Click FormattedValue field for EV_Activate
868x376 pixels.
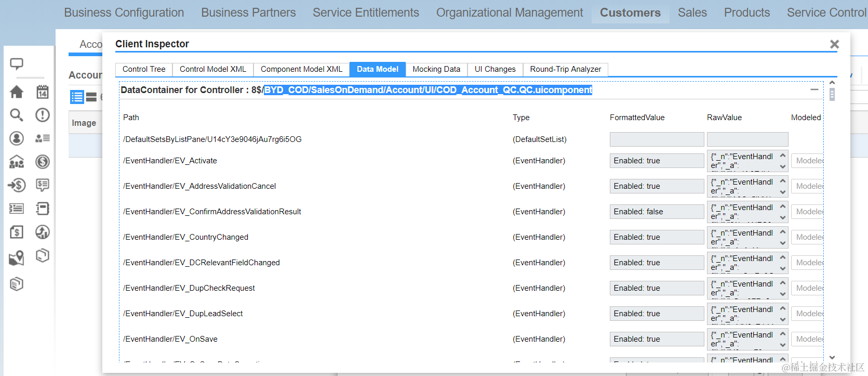[657, 161]
